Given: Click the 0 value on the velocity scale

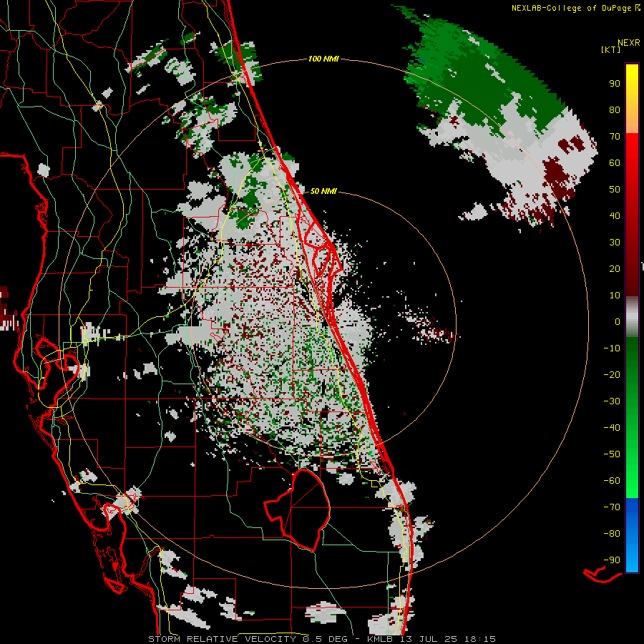Looking at the screenshot, I should click(618, 322).
